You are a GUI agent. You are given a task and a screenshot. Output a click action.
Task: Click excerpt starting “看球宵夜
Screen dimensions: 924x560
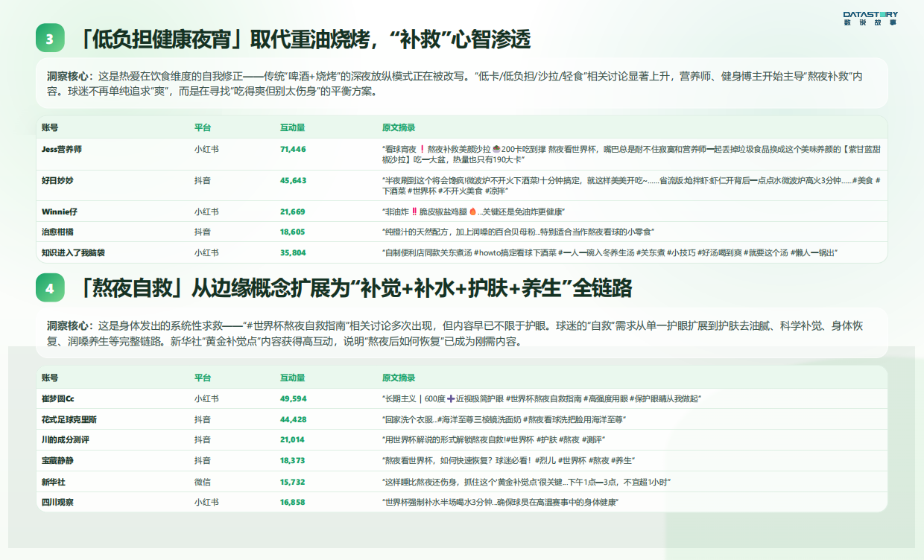click(632, 155)
